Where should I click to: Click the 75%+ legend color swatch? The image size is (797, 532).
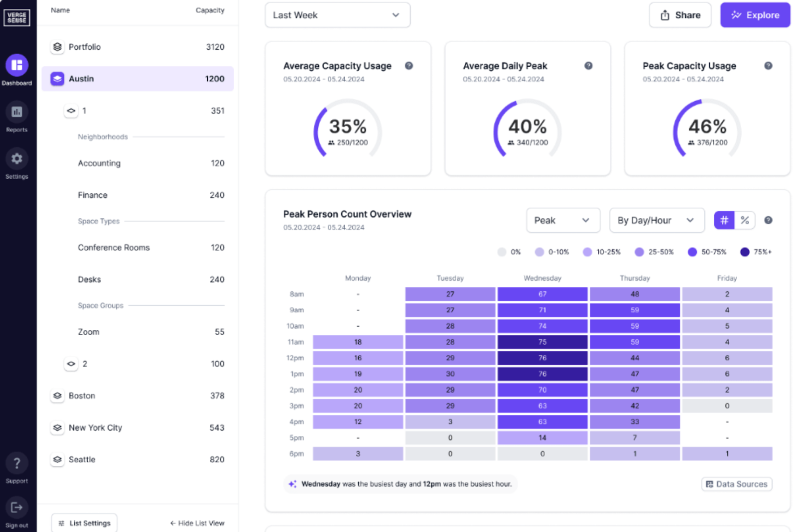744,252
